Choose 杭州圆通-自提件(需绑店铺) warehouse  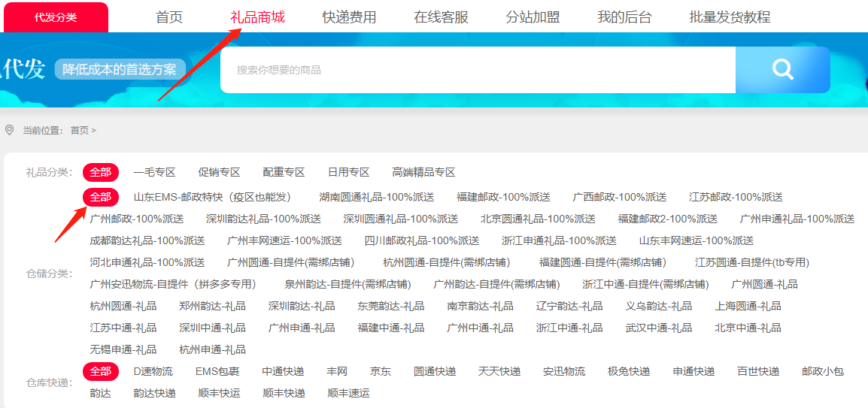[447, 262]
